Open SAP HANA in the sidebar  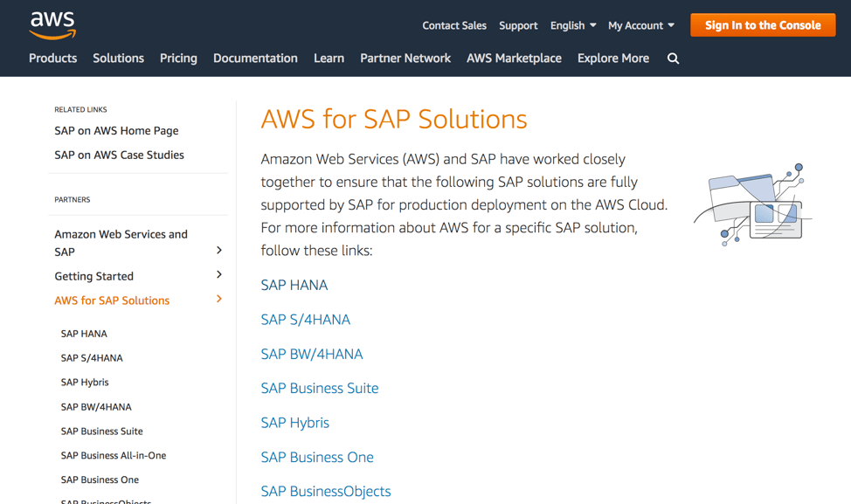84,334
